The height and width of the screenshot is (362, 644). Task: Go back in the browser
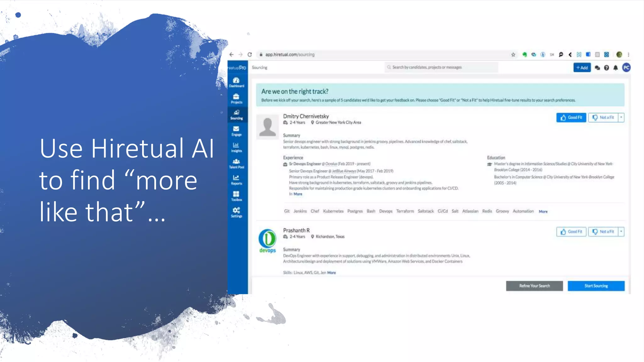(231, 55)
